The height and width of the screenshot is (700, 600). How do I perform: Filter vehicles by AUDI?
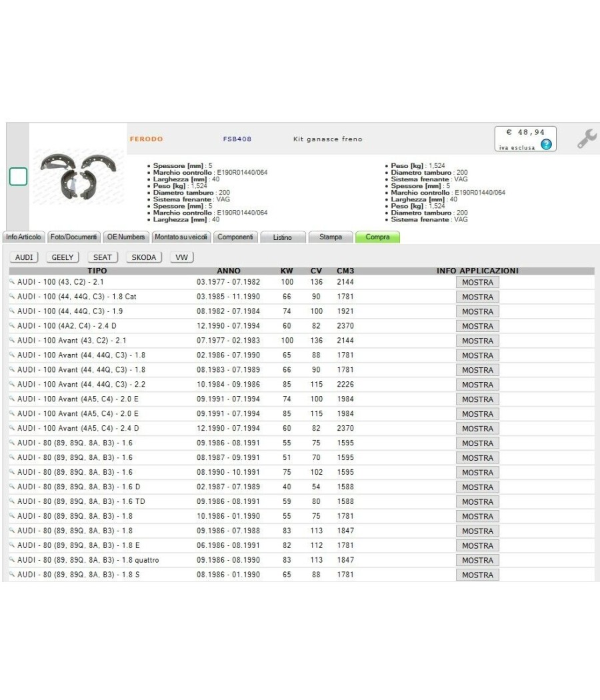pos(24,257)
